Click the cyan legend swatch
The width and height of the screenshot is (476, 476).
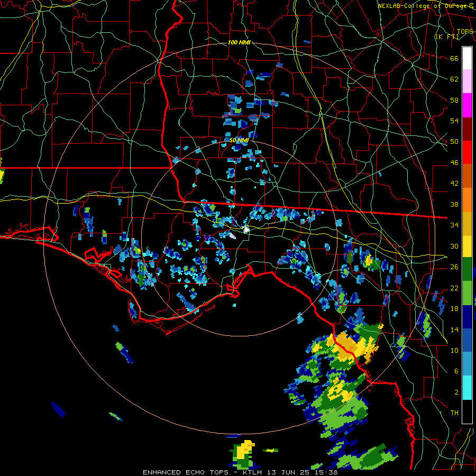coord(467,388)
